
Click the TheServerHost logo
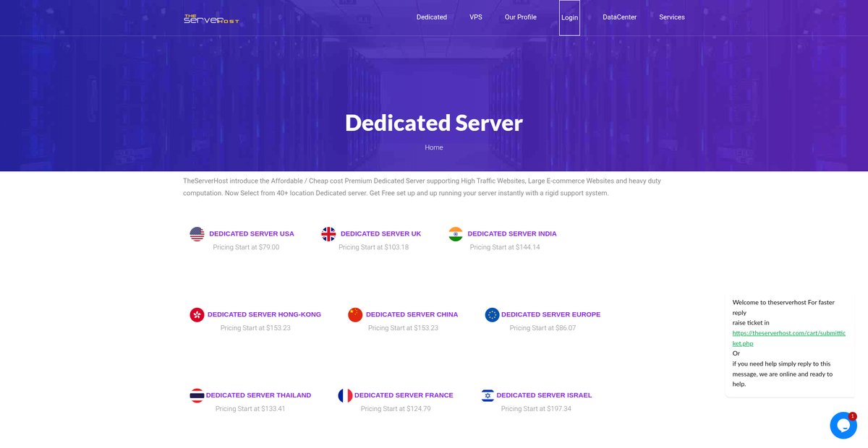211,19
